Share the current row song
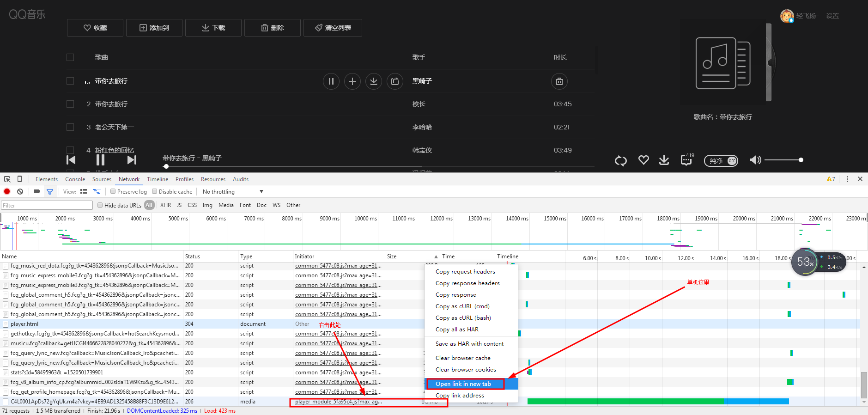 tap(395, 81)
